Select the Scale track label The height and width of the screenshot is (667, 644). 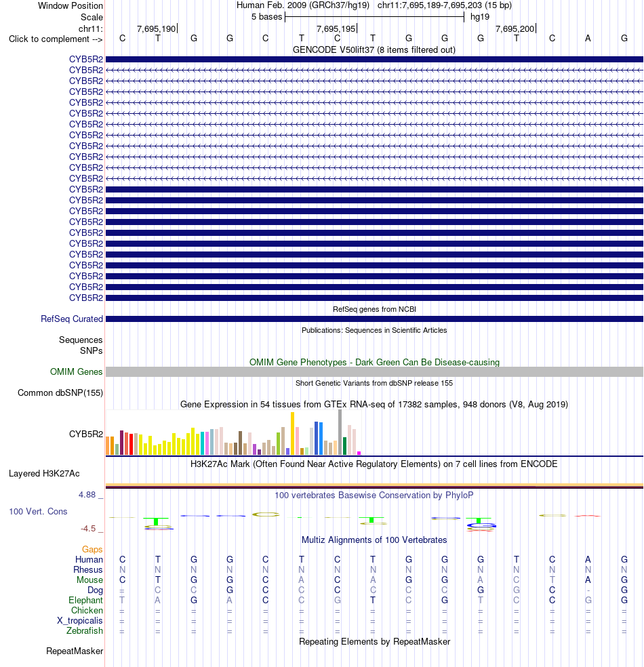click(92, 17)
